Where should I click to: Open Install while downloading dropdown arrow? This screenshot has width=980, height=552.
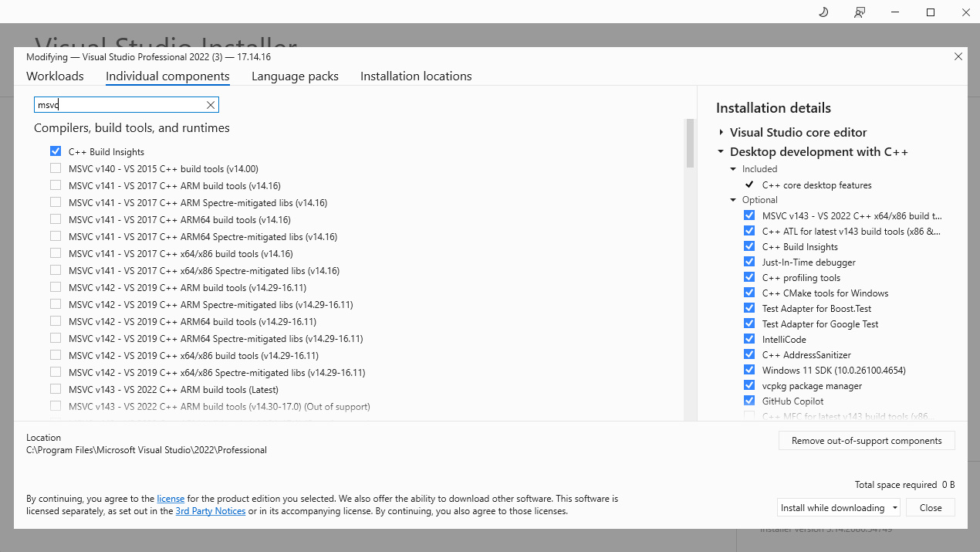[894, 508]
